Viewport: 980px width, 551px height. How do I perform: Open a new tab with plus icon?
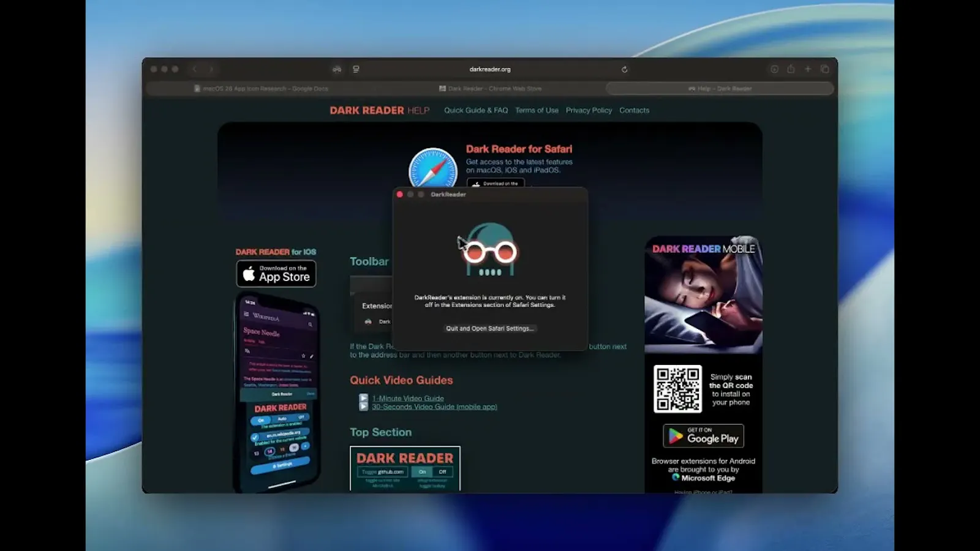[808, 69]
